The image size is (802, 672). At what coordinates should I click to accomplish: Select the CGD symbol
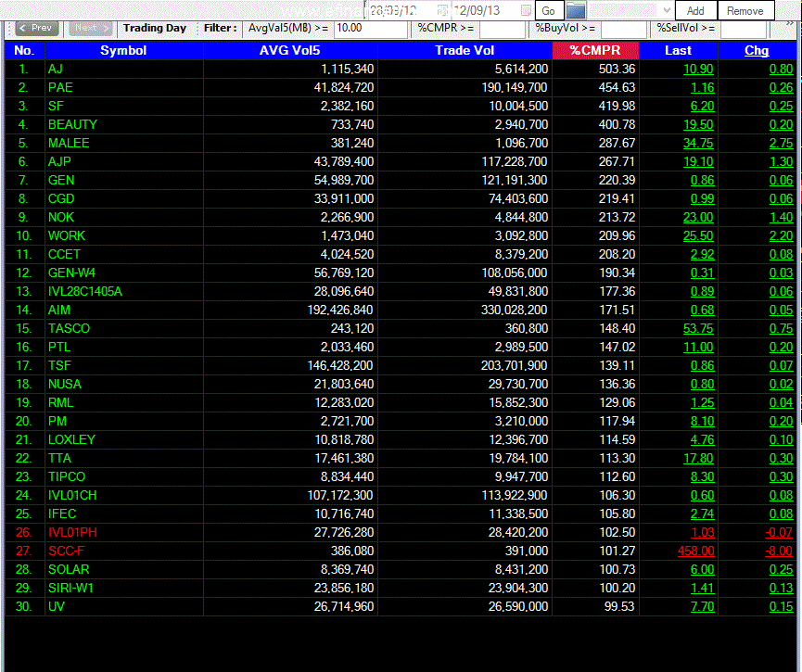[61, 199]
